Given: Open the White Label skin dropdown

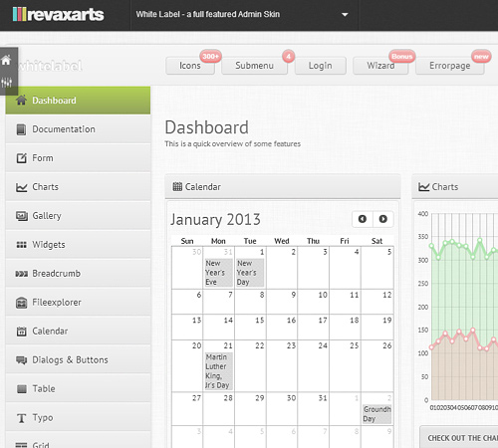Looking at the screenshot, I should tap(245, 15).
